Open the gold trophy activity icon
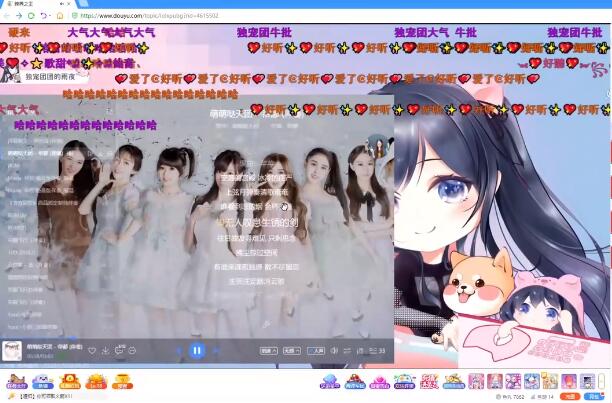The height and width of the screenshot is (403, 612). pyautogui.click(x=123, y=381)
